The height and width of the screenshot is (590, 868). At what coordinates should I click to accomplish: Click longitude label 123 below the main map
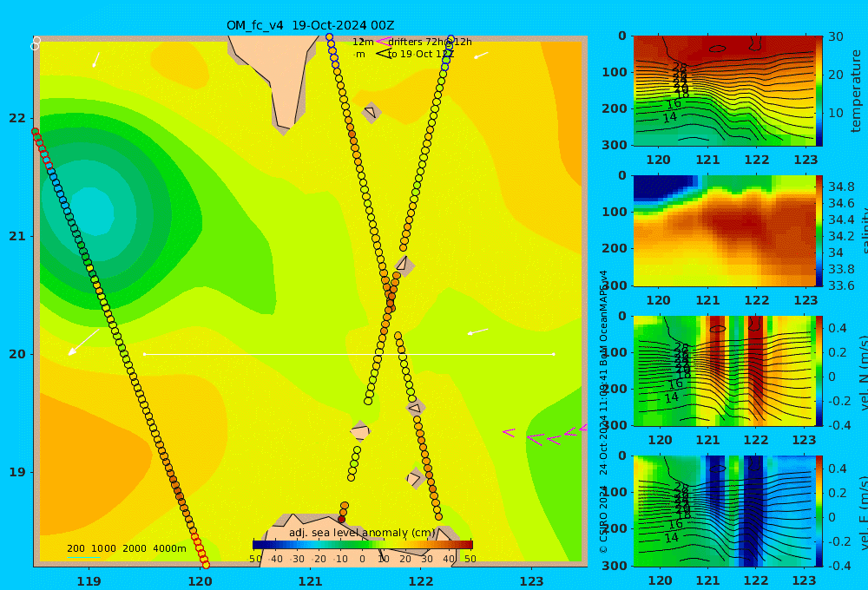(531, 581)
